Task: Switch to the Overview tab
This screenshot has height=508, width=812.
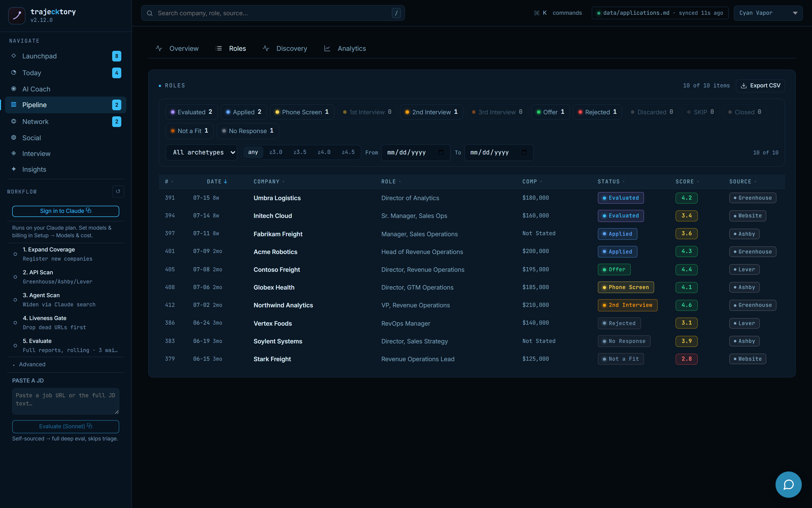Action: pos(177,48)
